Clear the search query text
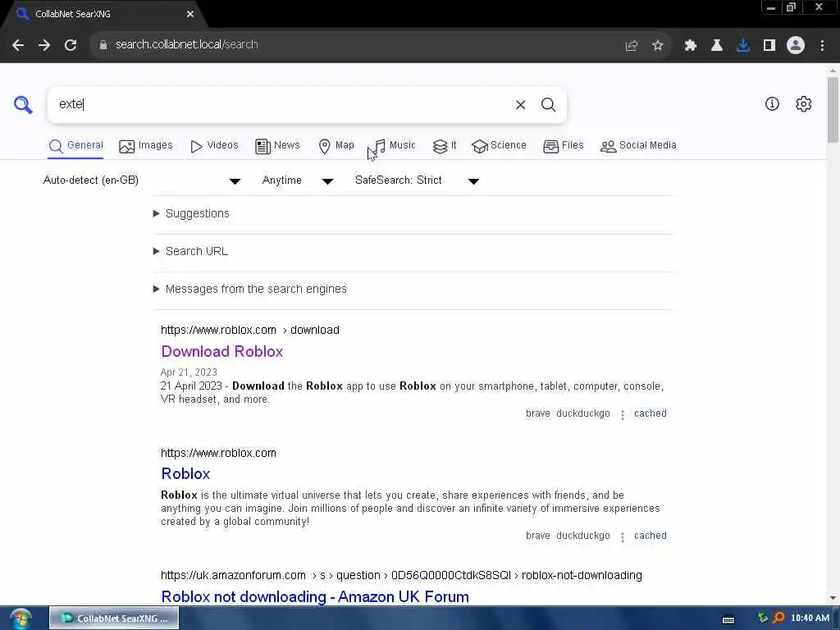The width and height of the screenshot is (840, 630). 520,104
